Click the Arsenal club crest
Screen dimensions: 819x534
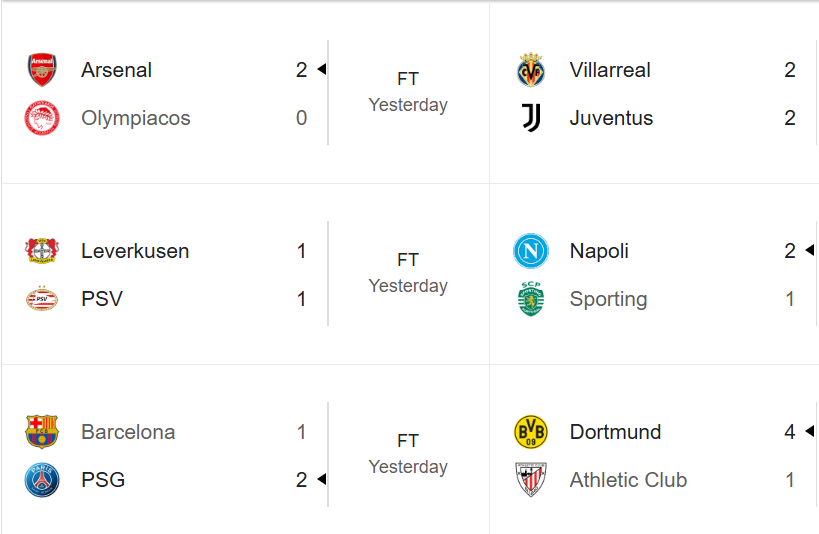[x=42, y=70]
